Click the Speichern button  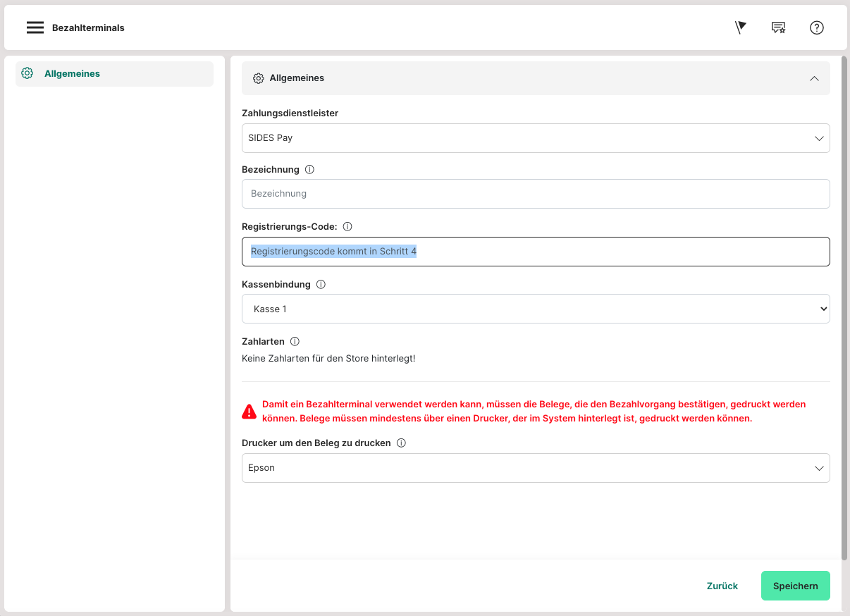[x=795, y=586]
